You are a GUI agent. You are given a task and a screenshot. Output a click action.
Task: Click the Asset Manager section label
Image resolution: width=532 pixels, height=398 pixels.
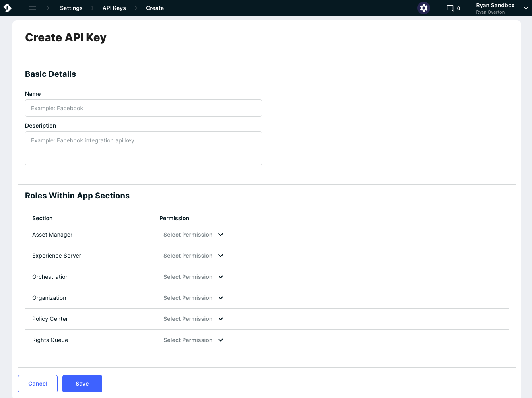pyautogui.click(x=52, y=235)
